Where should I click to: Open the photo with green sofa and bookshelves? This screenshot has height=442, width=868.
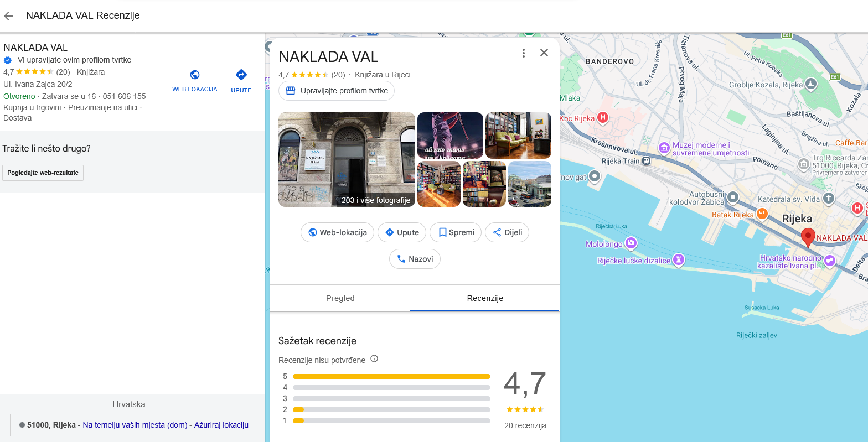pyautogui.click(x=518, y=136)
